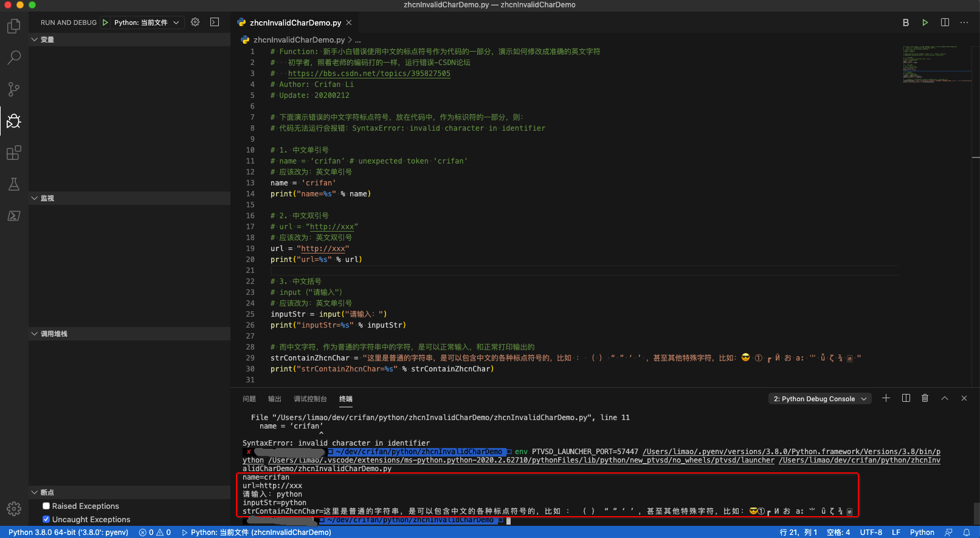The image size is (980, 538).
Task: Switch to the 调试控制台 panel tab
Action: (x=310, y=399)
